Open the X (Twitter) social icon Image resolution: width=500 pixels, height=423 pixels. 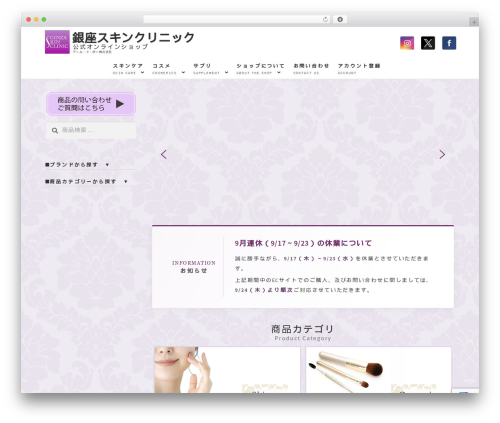[x=428, y=43]
